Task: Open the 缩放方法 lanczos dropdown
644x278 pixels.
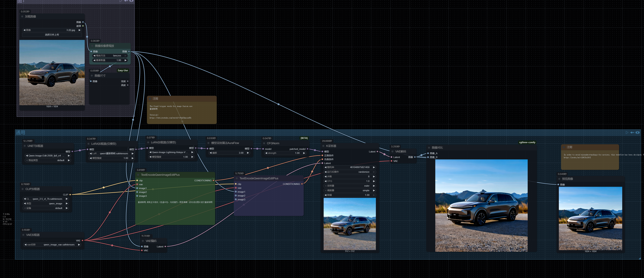Action: point(110,56)
